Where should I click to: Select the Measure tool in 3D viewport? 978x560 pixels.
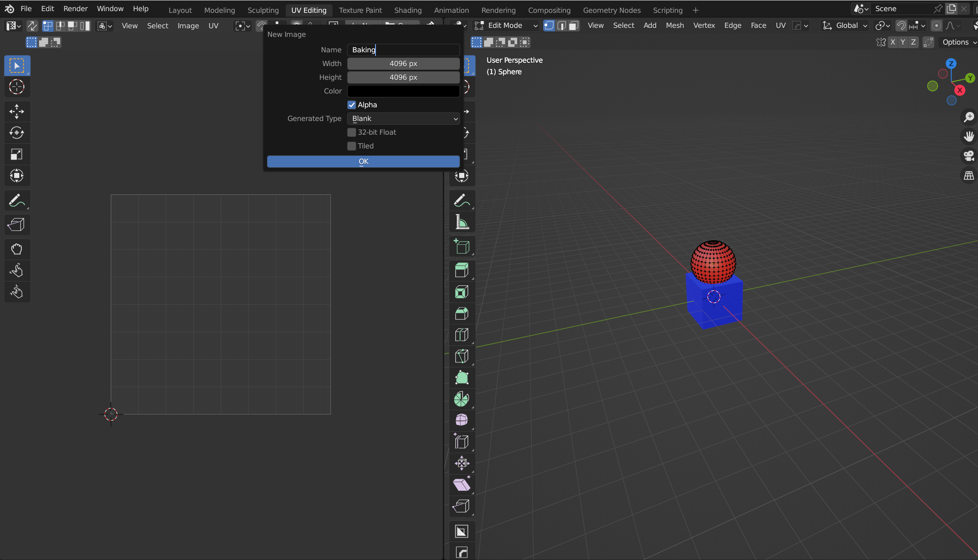(x=462, y=222)
